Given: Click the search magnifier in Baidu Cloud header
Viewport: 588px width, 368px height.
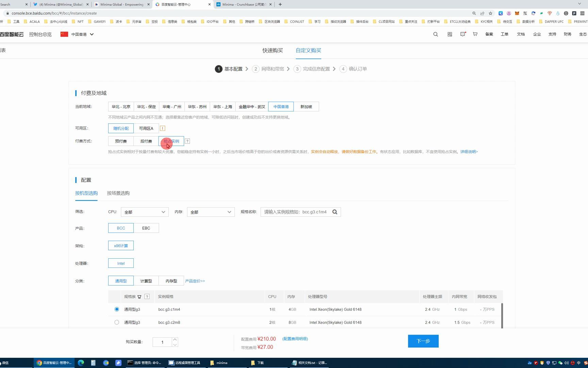Looking at the screenshot, I should (x=436, y=34).
